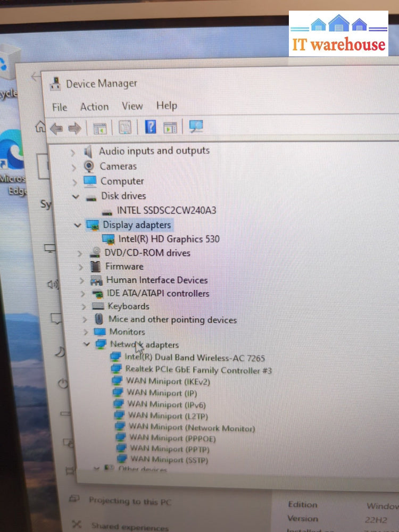Click Scan for hardware changes monitor icon

[x=196, y=127]
